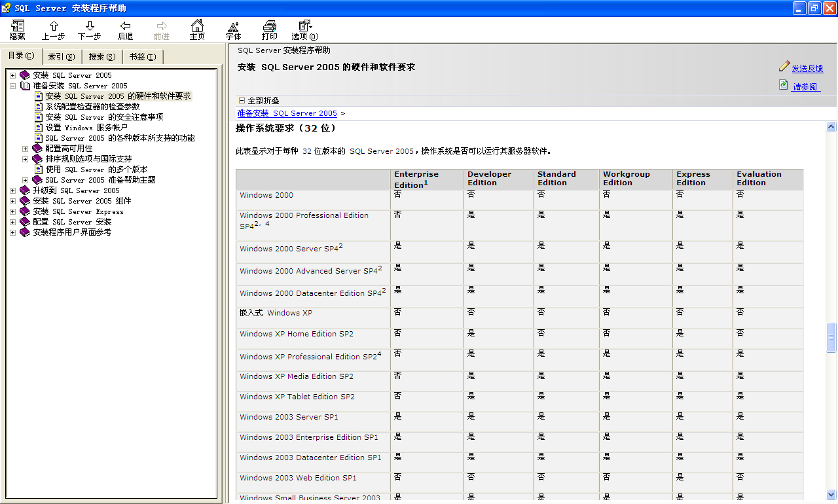The width and height of the screenshot is (838, 504).
Task: Switch to the 搜索 tab
Action: coord(102,57)
